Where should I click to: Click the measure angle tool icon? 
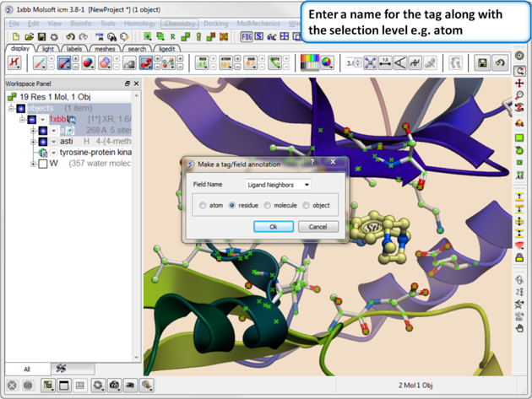point(400,63)
